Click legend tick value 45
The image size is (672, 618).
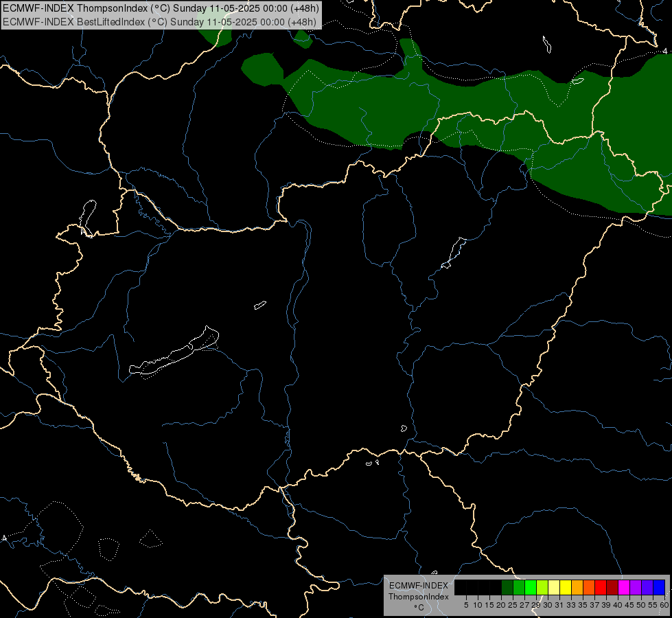pyautogui.click(x=629, y=605)
